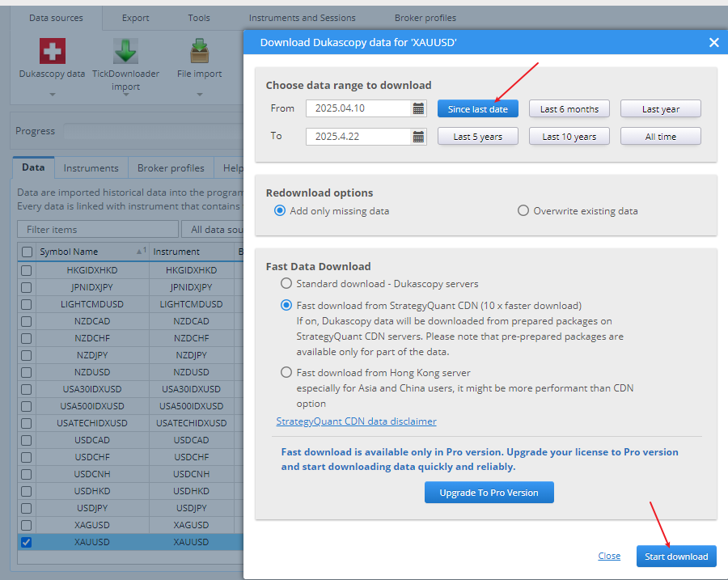Open the File import icon
The width and height of the screenshot is (728, 580).
[200, 51]
